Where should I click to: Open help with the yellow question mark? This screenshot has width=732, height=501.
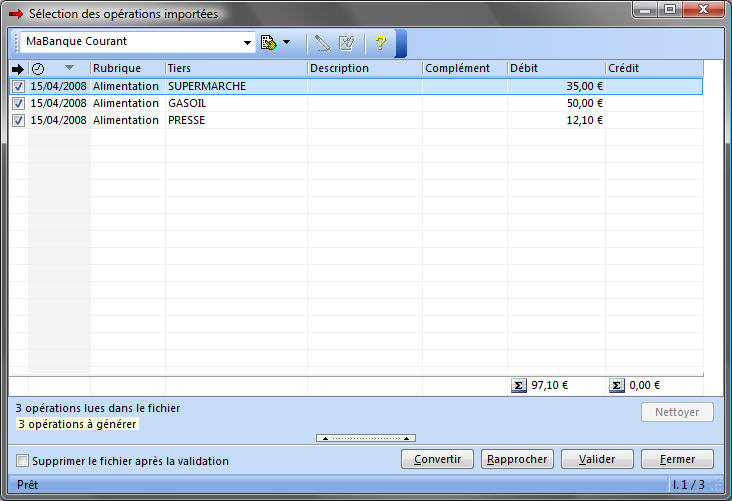click(x=380, y=43)
